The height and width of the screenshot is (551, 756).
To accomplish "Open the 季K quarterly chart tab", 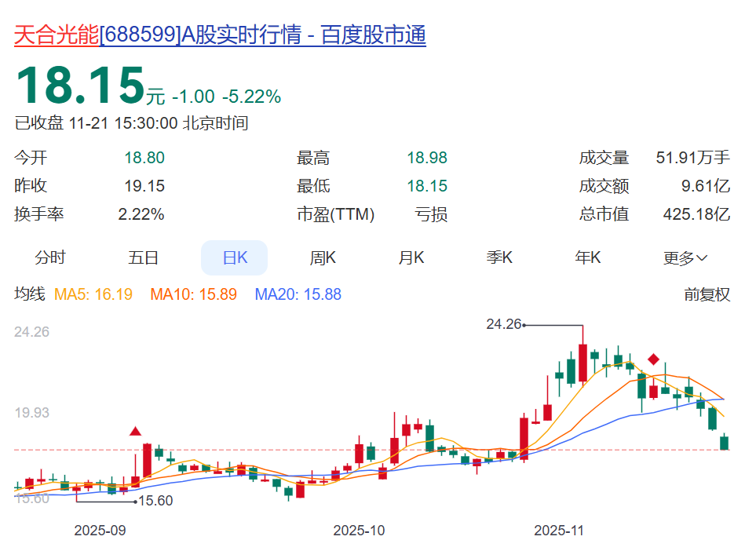I will pyautogui.click(x=499, y=258).
